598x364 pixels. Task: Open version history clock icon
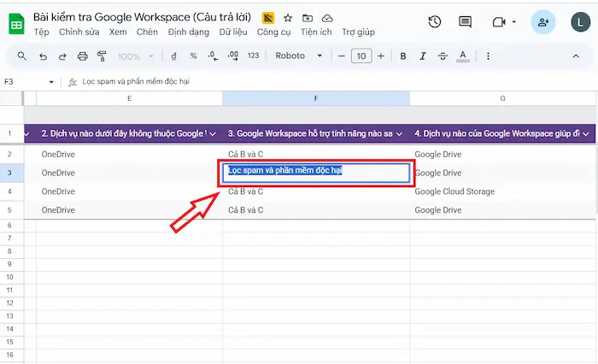(x=435, y=22)
